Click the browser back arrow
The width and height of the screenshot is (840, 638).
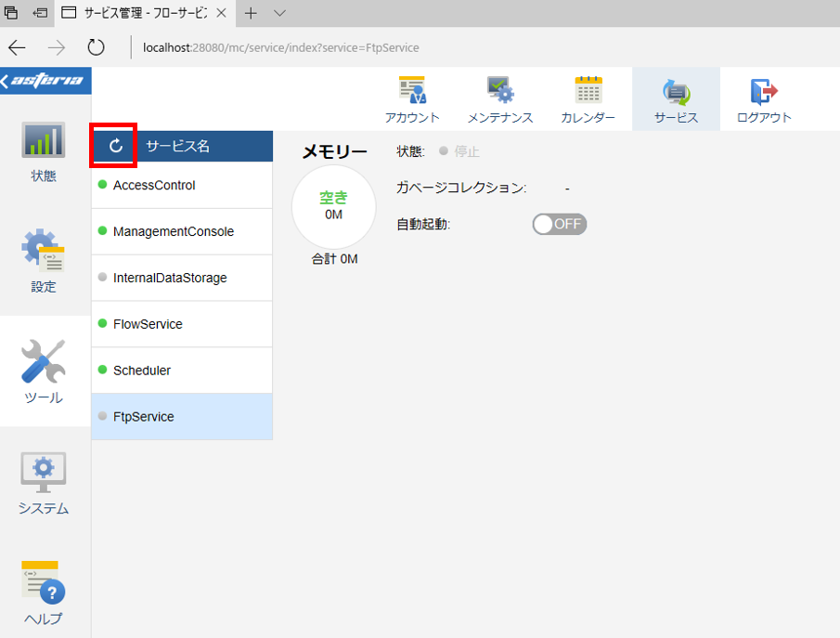click(x=17, y=47)
